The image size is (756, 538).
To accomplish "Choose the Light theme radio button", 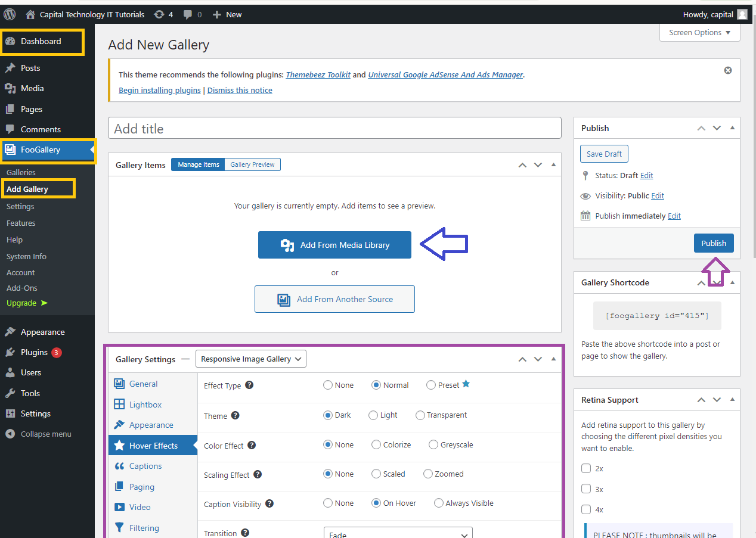I will click(x=373, y=415).
